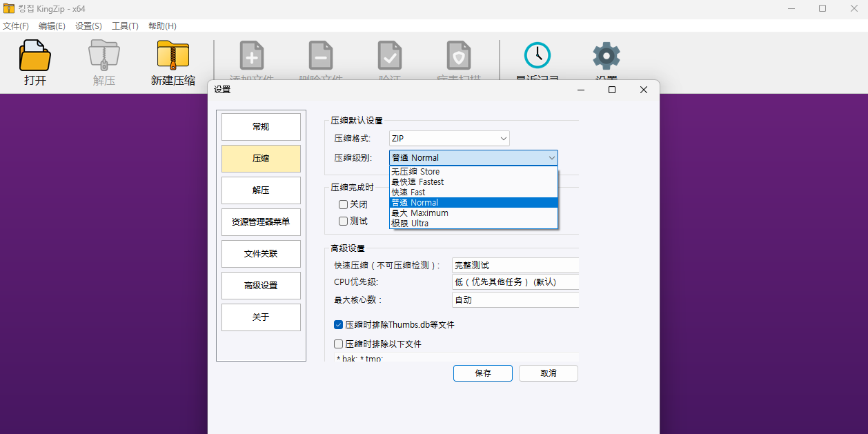Click the 保存 save button
Viewport: 868px width, 434px height.
(483, 373)
